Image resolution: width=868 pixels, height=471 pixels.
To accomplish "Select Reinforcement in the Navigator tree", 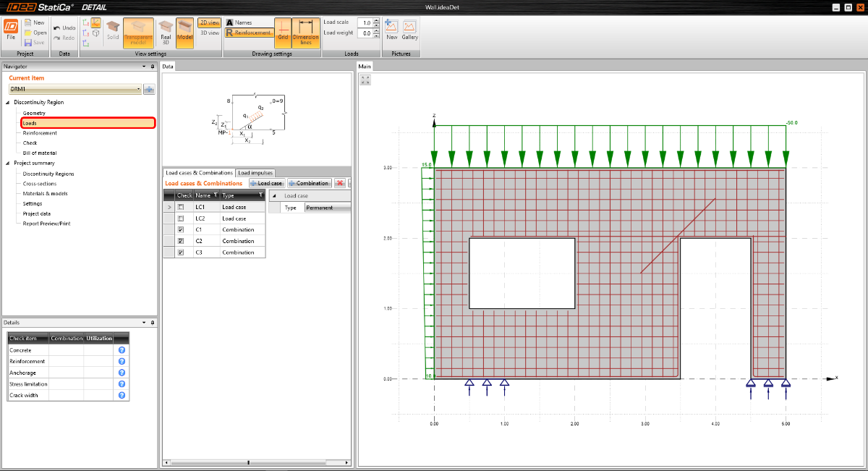I will click(x=38, y=132).
